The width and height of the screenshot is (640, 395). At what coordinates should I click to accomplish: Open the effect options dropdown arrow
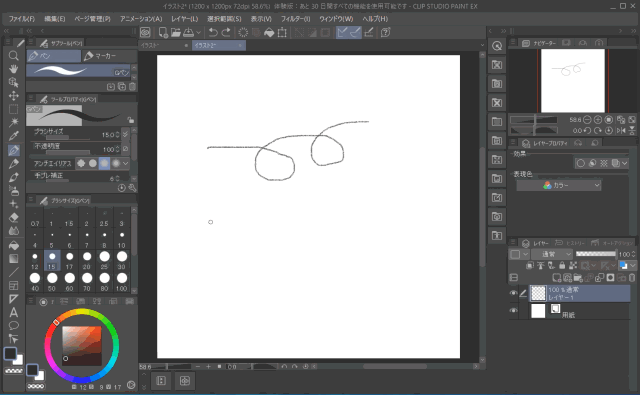624,163
